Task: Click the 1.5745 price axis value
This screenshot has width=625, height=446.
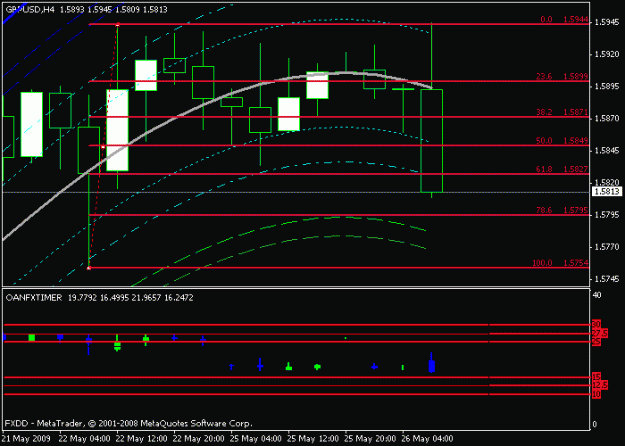Action: click(607, 279)
